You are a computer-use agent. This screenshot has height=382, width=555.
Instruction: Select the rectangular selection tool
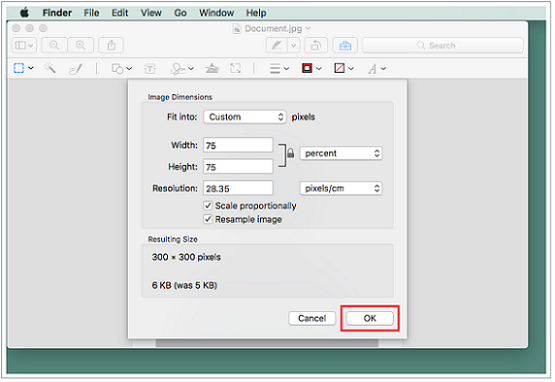[19, 68]
